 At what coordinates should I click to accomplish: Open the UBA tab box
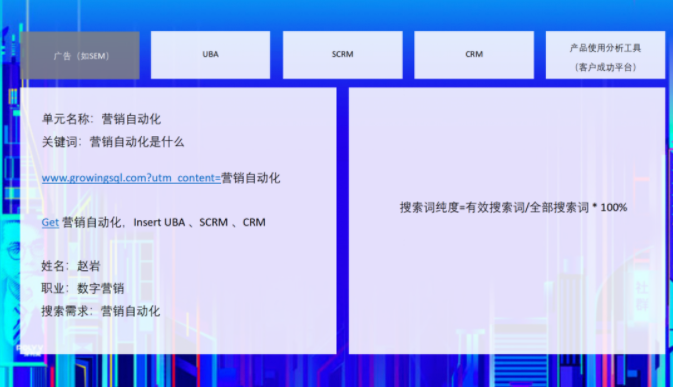coord(210,54)
